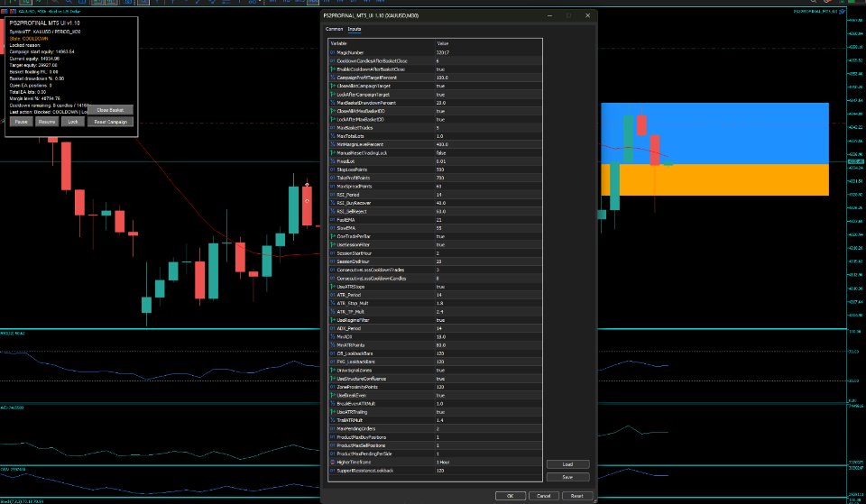Click the integer type icon beside MagicNumber
This screenshot has height=504, width=866.
[333, 52]
